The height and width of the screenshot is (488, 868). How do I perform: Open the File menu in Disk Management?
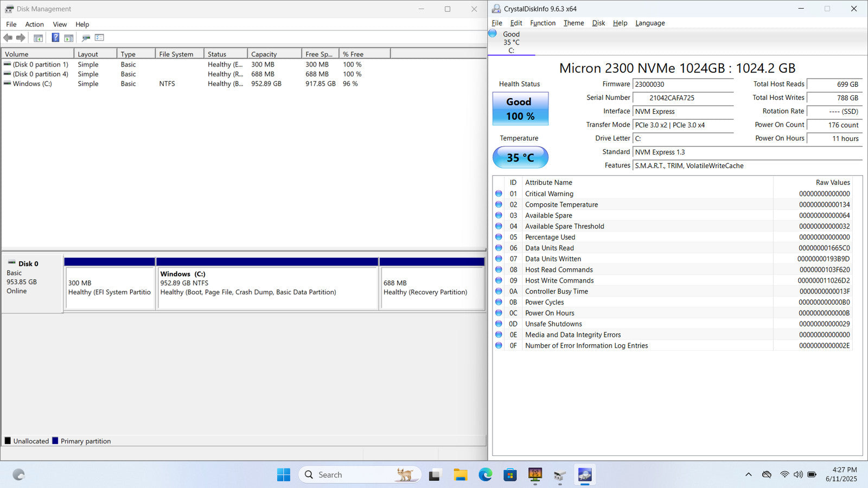[x=11, y=24]
